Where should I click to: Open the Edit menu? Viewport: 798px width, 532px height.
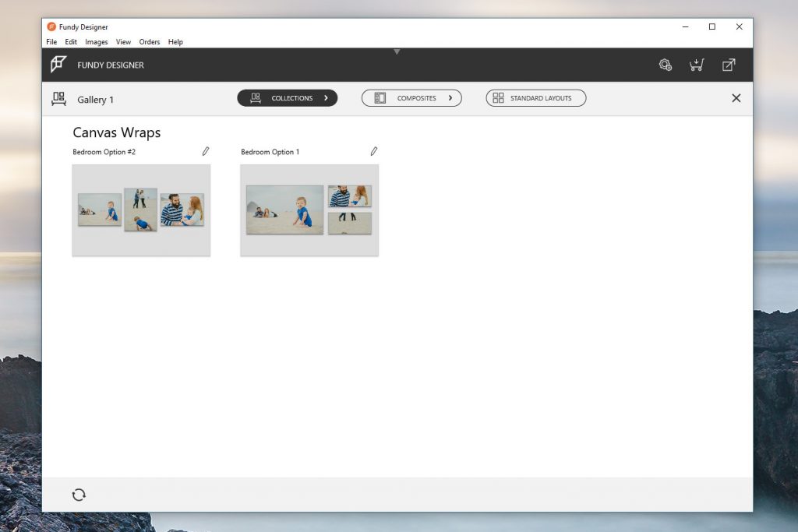pos(71,42)
